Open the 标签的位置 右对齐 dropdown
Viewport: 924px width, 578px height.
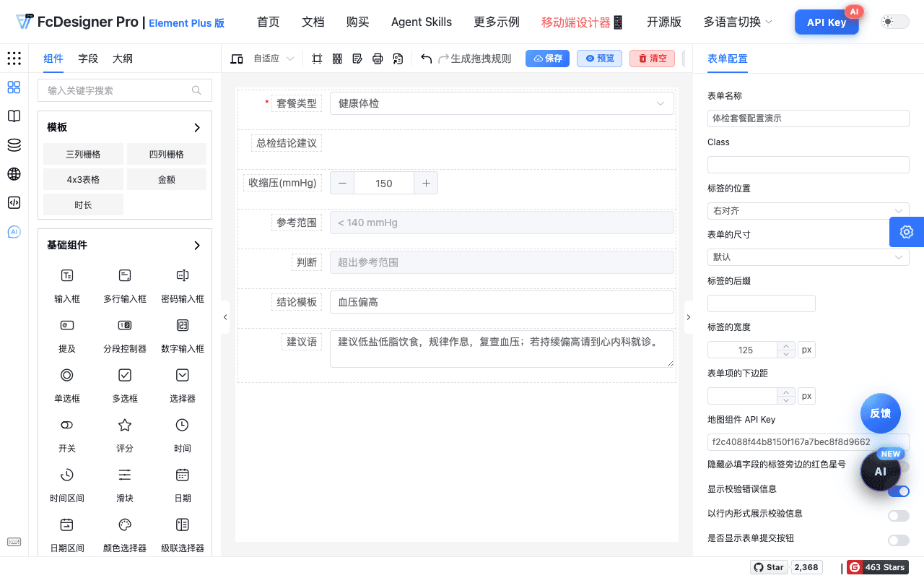point(808,211)
